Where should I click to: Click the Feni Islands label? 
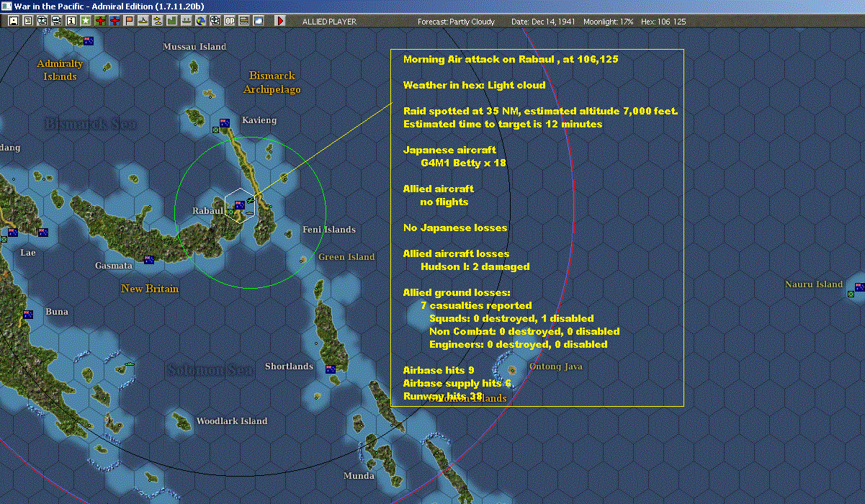[329, 230]
